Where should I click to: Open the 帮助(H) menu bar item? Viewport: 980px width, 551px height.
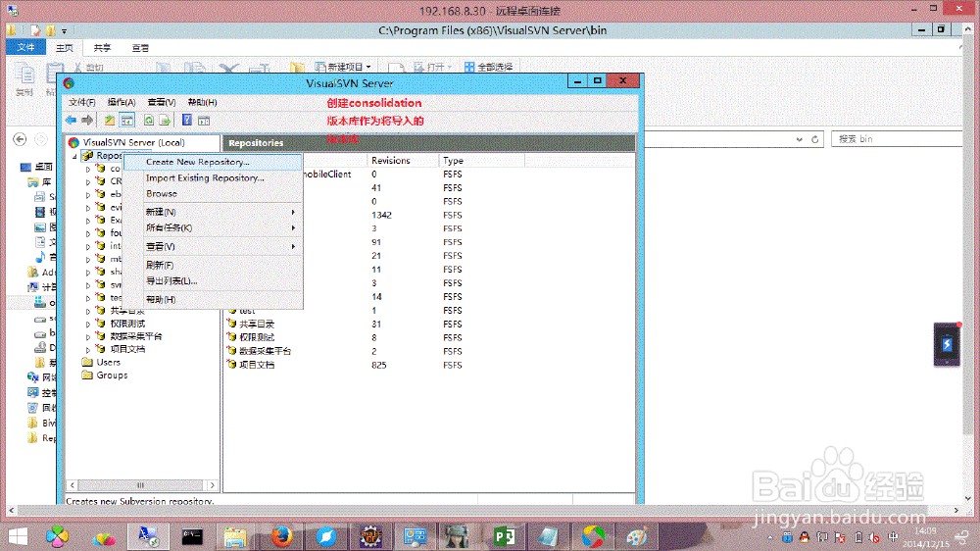[202, 102]
